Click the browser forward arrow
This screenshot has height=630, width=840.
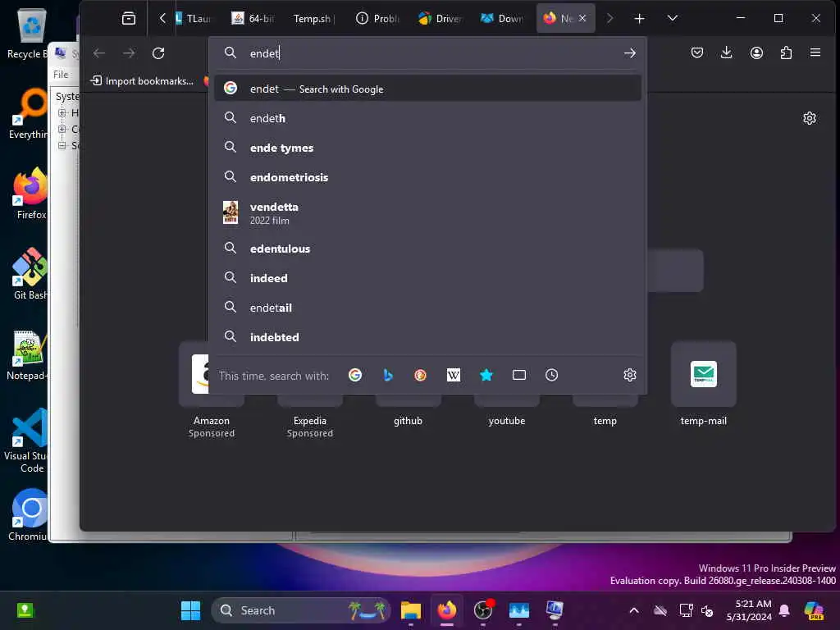pos(129,53)
